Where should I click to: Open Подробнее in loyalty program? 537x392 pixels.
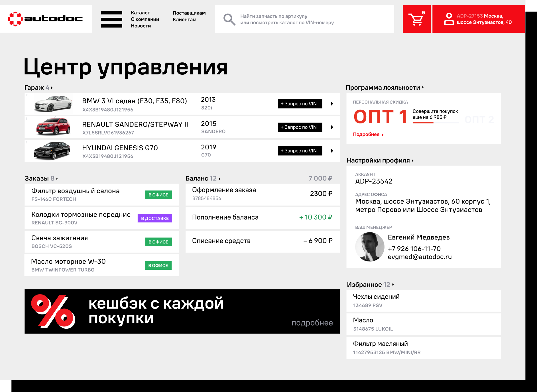click(366, 134)
